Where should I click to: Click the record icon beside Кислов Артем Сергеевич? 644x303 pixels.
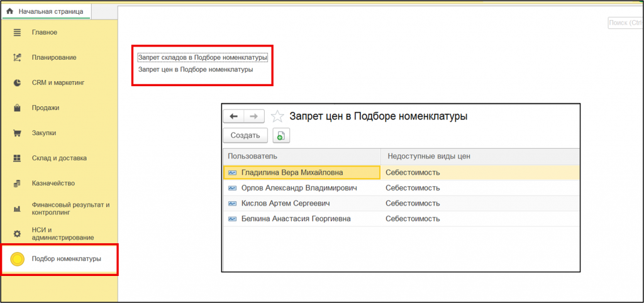233,203
